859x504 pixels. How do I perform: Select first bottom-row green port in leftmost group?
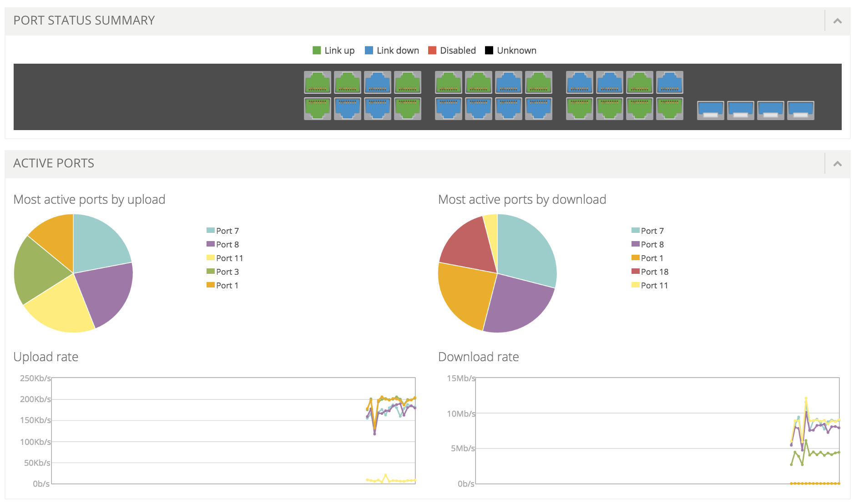coord(318,109)
